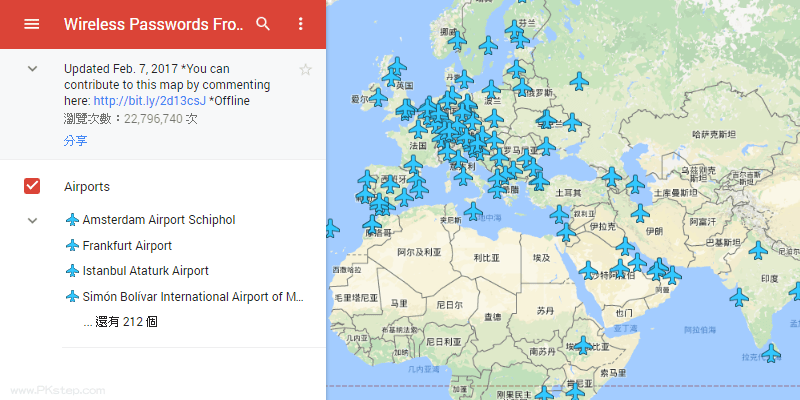Viewport: 800px width, 400px height.
Task: Uncheck the Airports layer checkbox
Action: [x=32, y=186]
